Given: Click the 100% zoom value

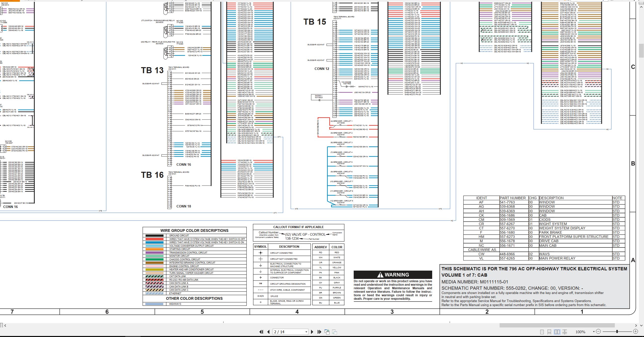Looking at the screenshot, I should tap(580, 332).
